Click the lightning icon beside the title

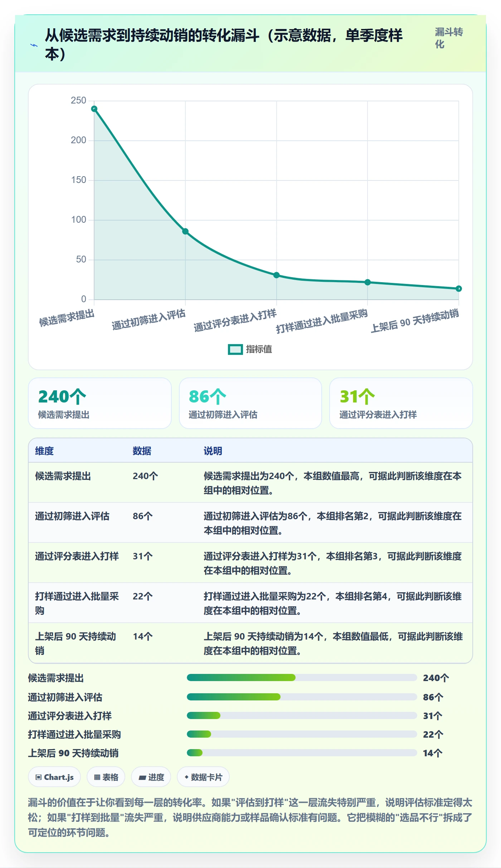[34, 45]
